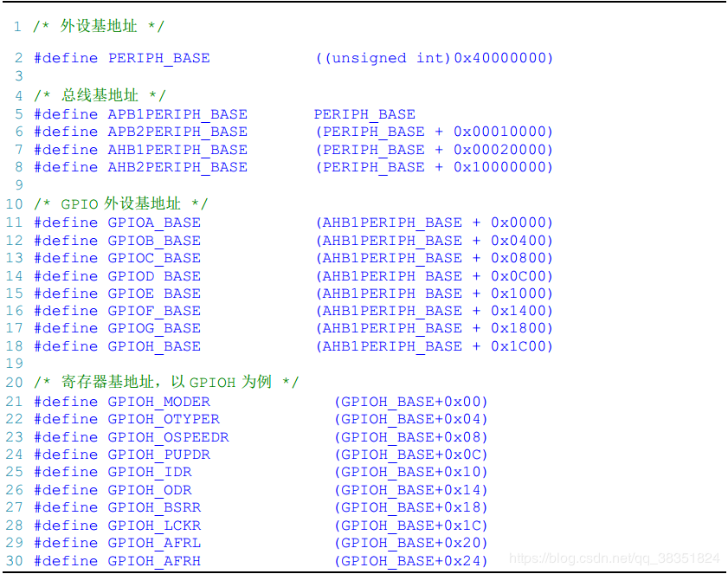Click the GPIOH_AFRH macro on line 30
The width and height of the screenshot is (728, 574).
coord(156,561)
